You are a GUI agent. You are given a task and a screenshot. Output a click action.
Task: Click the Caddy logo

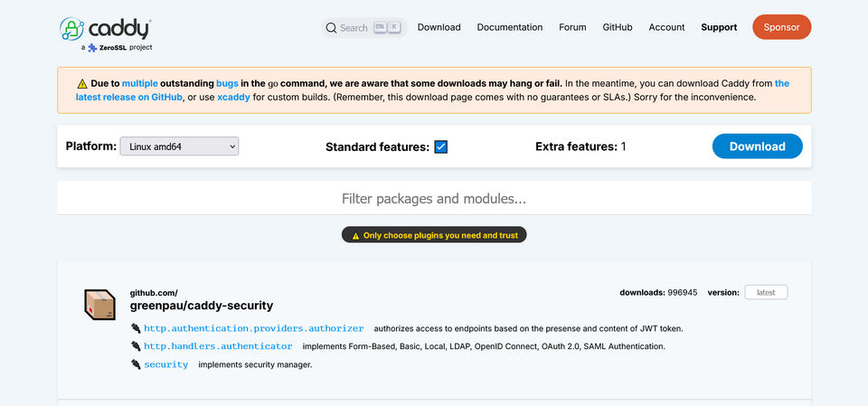pyautogui.click(x=105, y=28)
